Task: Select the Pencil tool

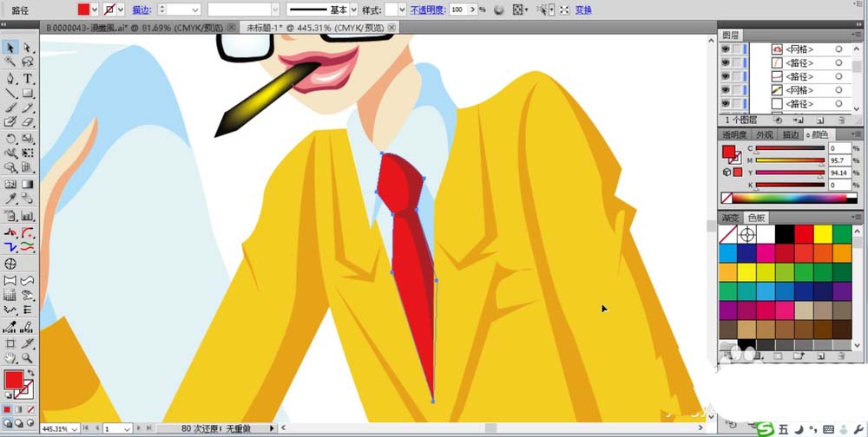Action: coord(27,108)
